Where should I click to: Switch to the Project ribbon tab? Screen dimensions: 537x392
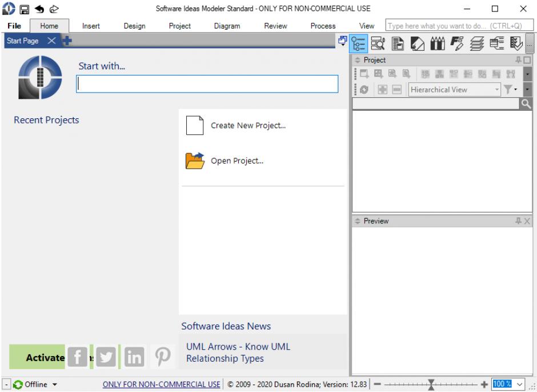point(180,26)
